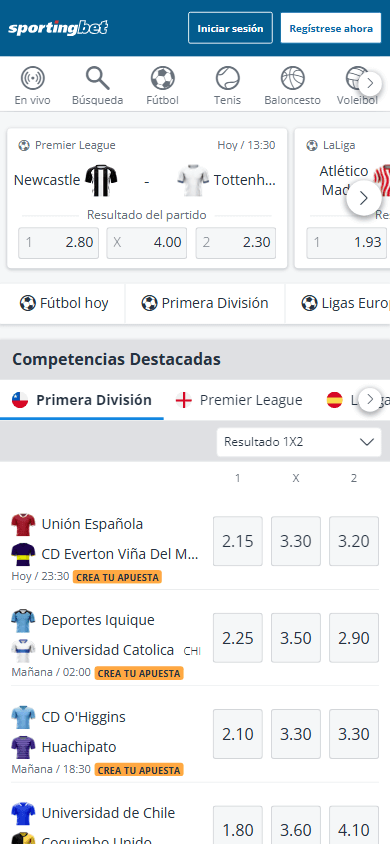The image size is (390, 844).
Task: Open the Búsqueda search icon
Action: pos(97,79)
